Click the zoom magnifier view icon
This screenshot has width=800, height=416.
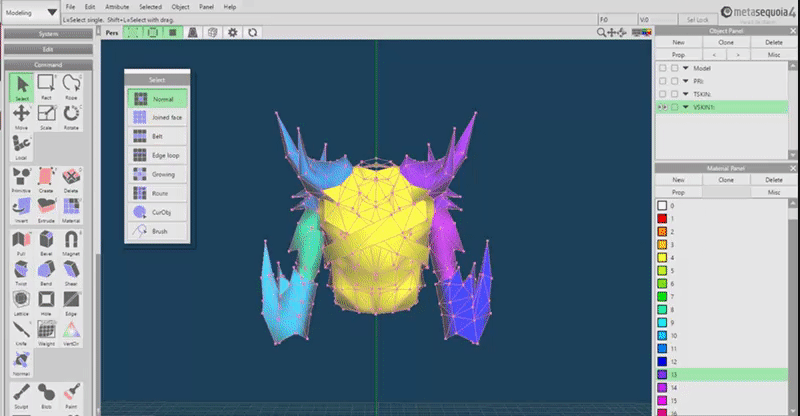click(x=601, y=32)
